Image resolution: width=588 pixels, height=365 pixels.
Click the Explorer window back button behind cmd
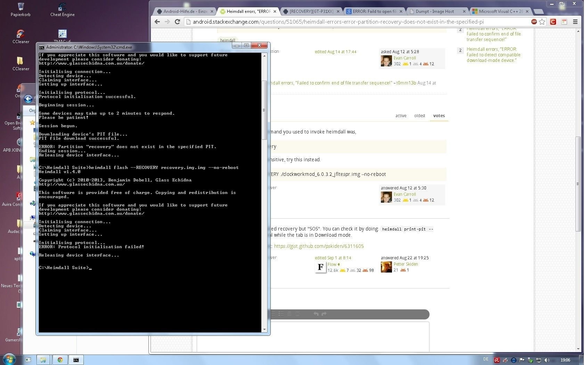(28, 99)
